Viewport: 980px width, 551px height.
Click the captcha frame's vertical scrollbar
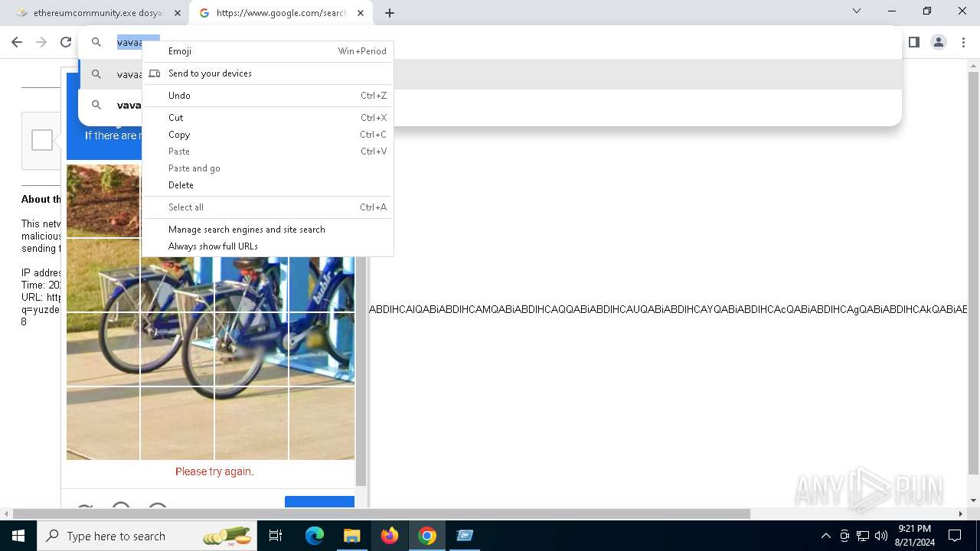click(x=361, y=371)
